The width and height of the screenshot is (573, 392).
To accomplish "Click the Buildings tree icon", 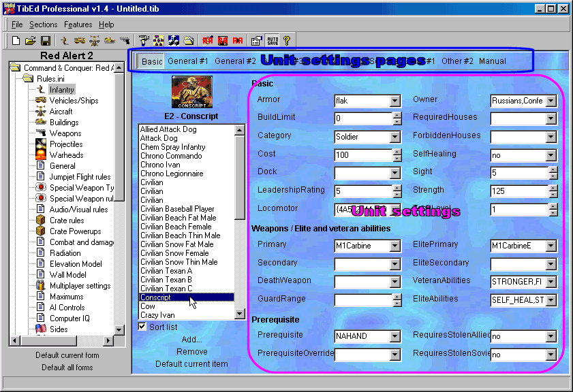I will point(41,122).
